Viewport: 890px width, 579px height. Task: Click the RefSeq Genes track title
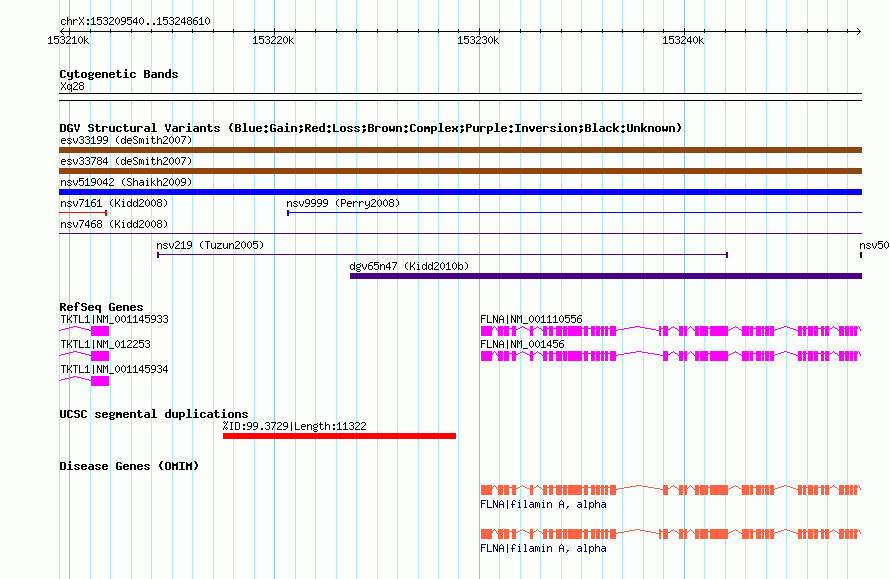[x=101, y=307]
